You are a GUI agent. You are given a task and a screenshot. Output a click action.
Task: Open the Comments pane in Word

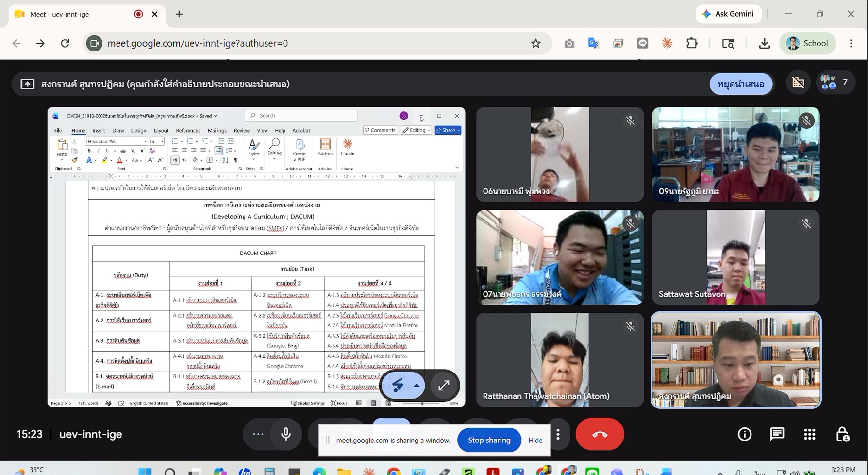[381, 130]
